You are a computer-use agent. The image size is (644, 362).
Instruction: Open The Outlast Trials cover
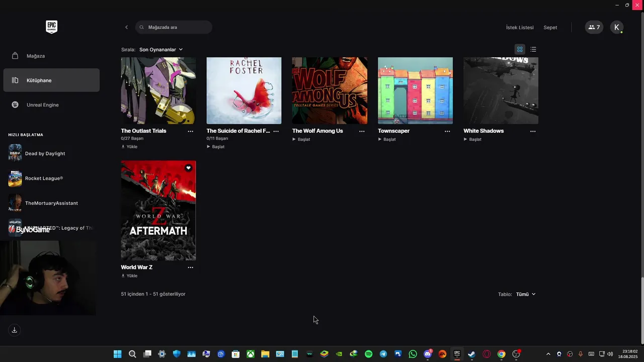(x=158, y=90)
